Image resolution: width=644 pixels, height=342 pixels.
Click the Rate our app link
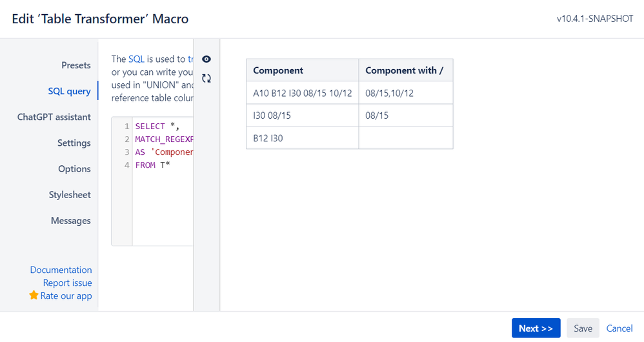tap(66, 296)
